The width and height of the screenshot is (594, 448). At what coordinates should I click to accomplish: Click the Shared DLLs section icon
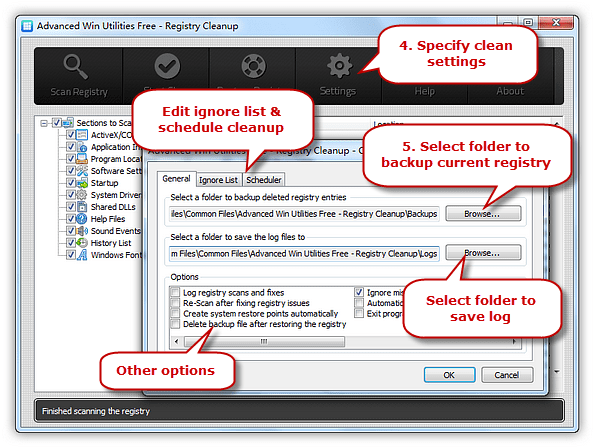tap(82, 207)
